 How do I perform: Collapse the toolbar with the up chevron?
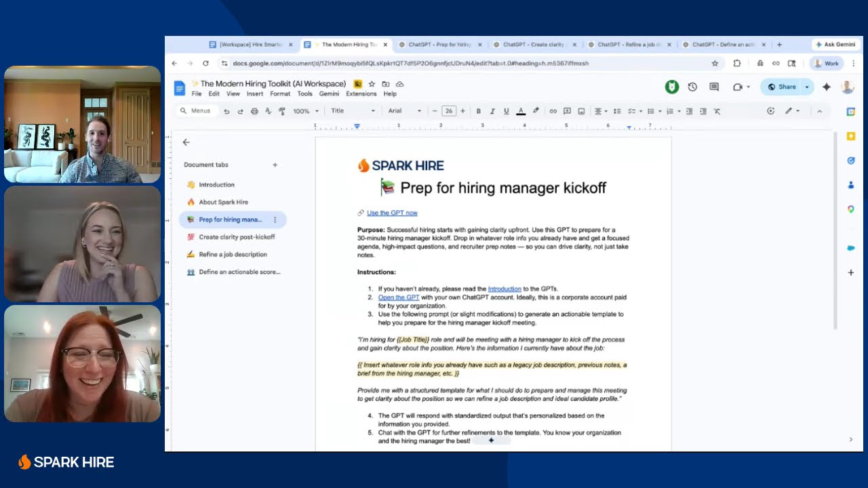tap(819, 111)
